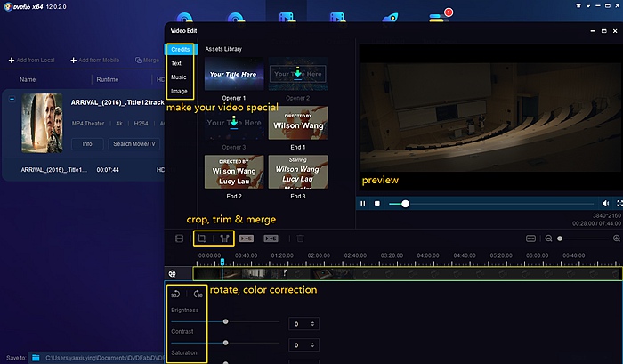Click the Name column header
Screen dimensions: 623x364
(28, 79)
